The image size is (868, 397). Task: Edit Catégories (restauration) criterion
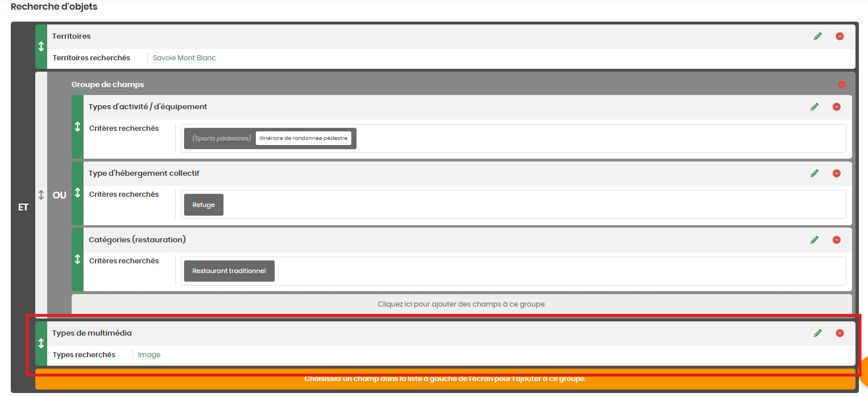pos(815,240)
